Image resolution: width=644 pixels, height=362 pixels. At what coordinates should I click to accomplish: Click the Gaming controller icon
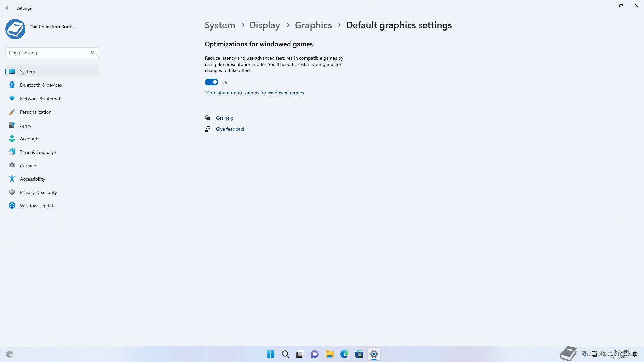(x=12, y=165)
